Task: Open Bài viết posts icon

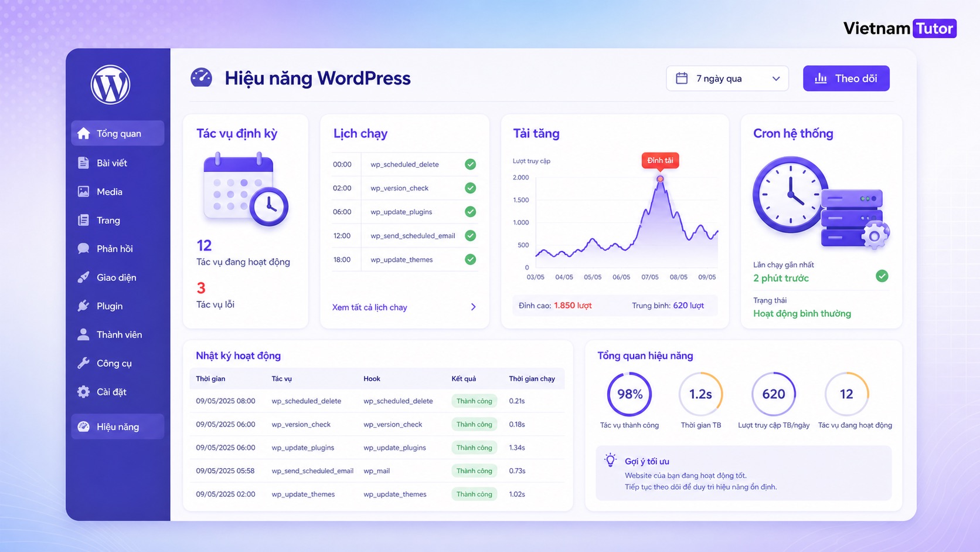Action: [83, 163]
